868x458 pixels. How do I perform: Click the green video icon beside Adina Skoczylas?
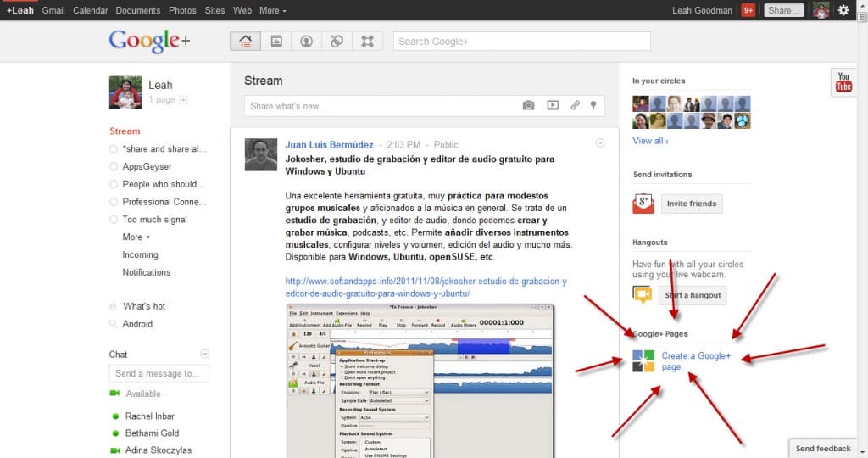coord(115,450)
